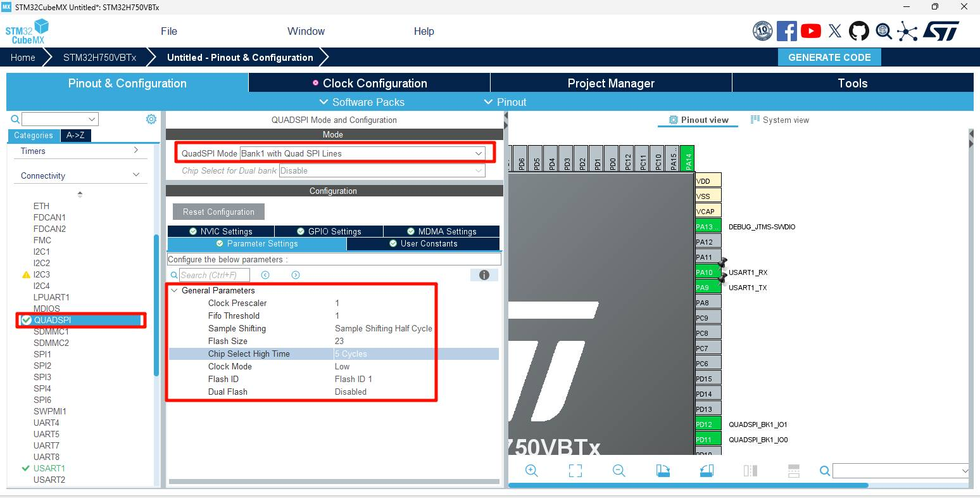This screenshot has width=980, height=498.
Task: Zoom in on the pinout view
Action: (x=532, y=471)
